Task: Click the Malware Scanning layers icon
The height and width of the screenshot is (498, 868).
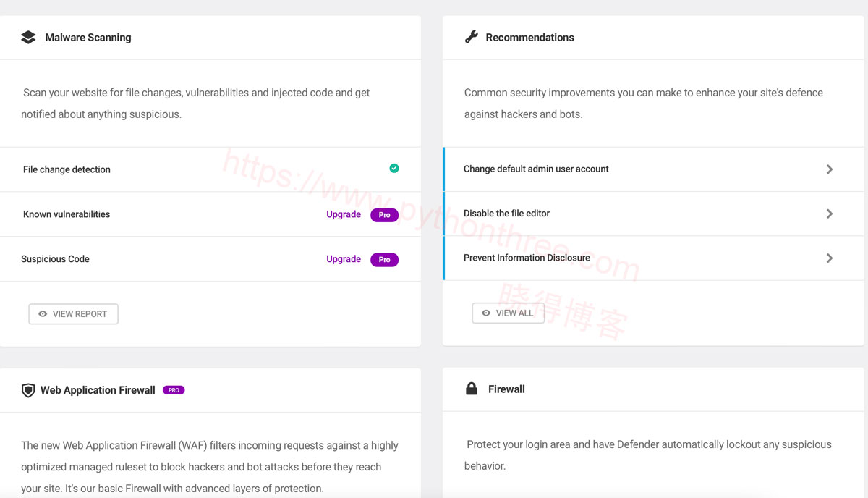Action: click(28, 37)
